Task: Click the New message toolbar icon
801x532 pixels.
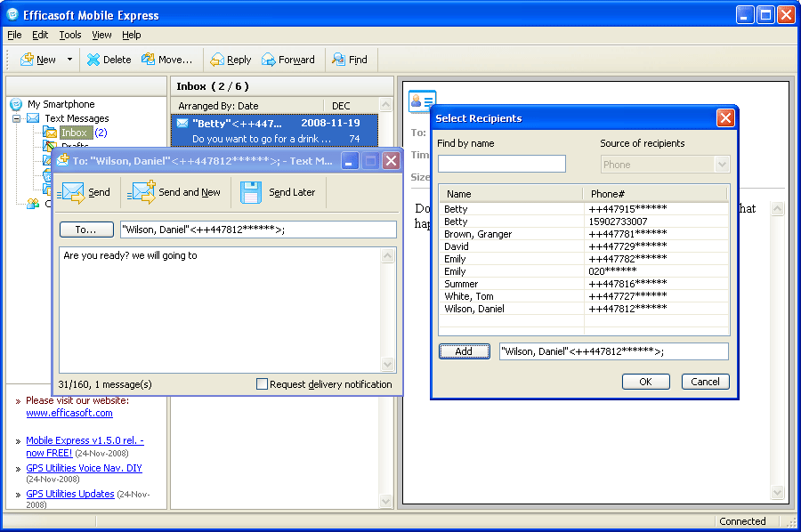Action: [27, 60]
